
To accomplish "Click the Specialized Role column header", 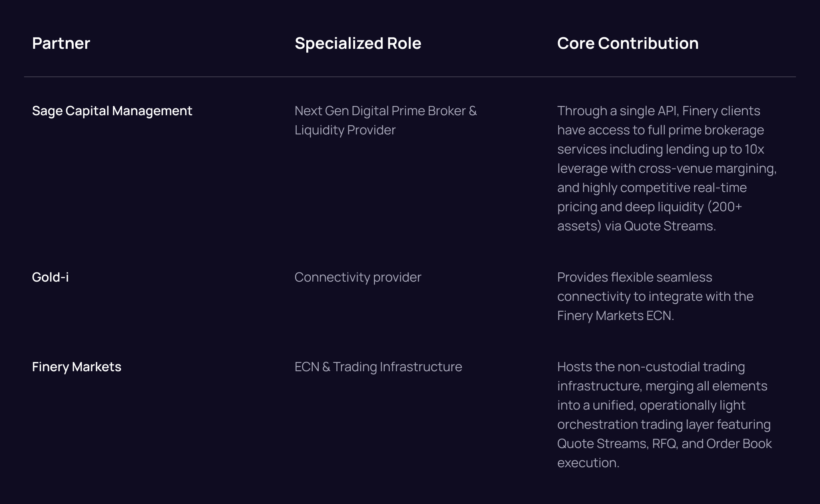I will 358,43.
